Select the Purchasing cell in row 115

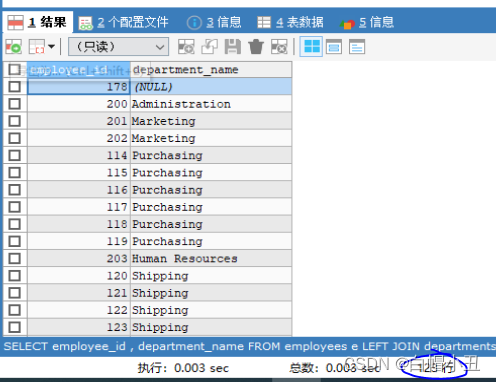pos(211,172)
